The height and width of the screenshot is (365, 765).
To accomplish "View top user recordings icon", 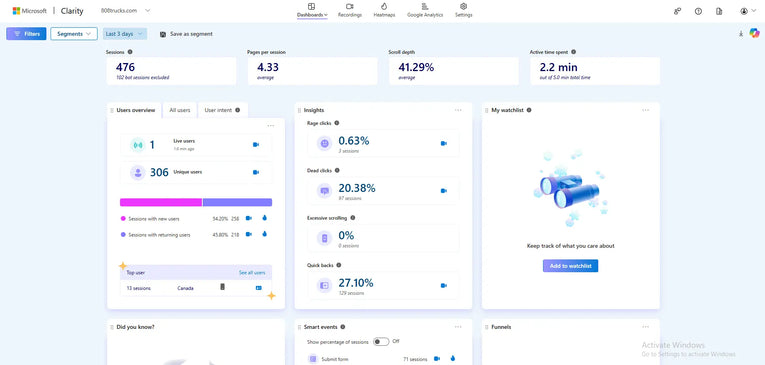I will 259,288.
